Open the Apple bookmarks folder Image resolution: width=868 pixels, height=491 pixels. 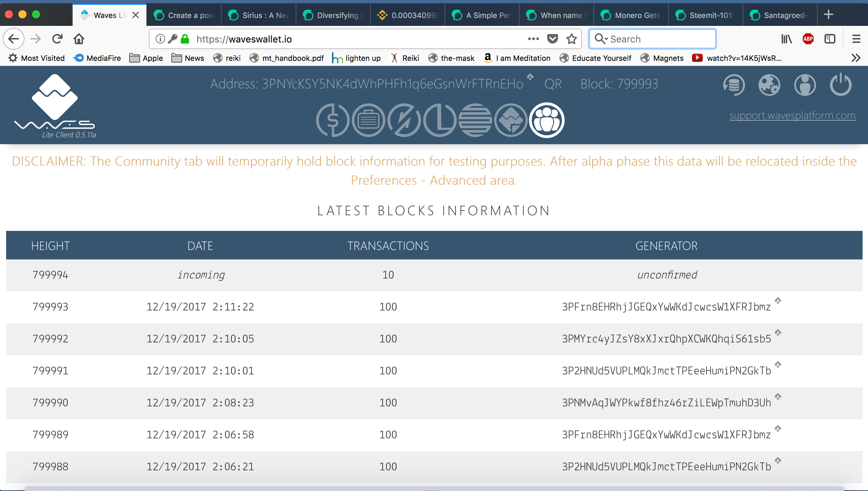point(146,58)
